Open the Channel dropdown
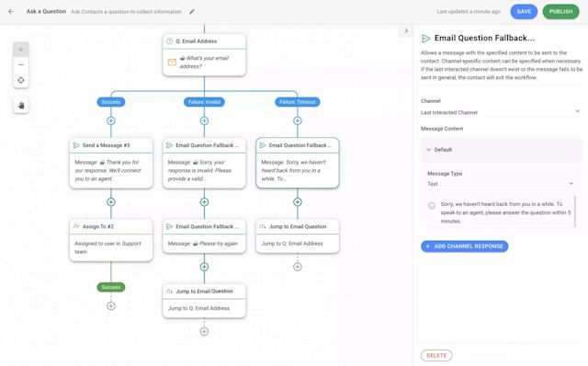 click(501, 112)
